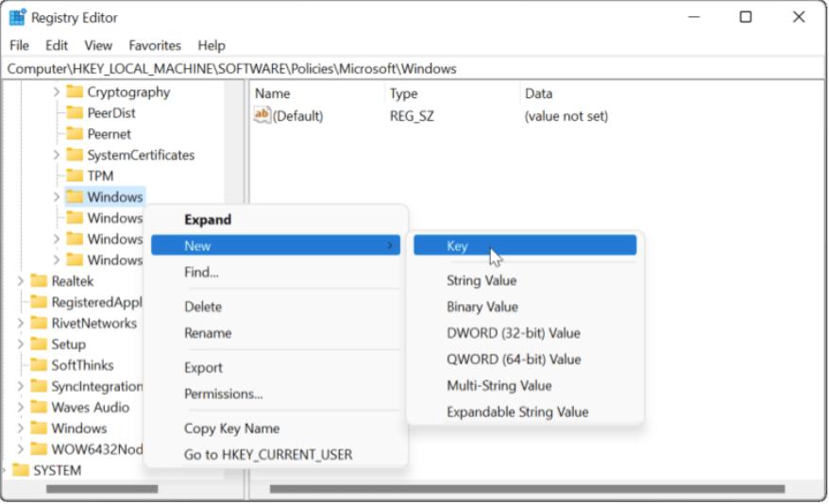Image resolution: width=829 pixels, height=504 pixels.
Task: Open the Favorites menu
Action: tap(155, 45)
